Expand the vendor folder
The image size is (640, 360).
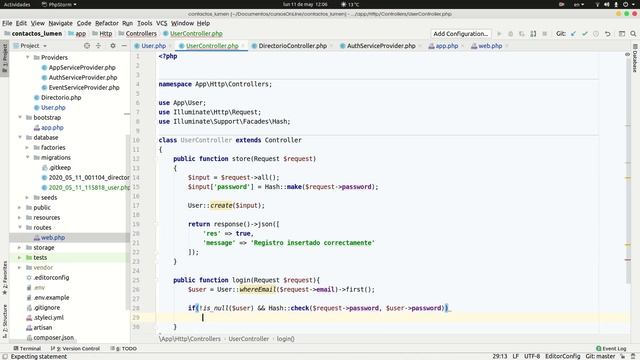(x=20, y=268)
